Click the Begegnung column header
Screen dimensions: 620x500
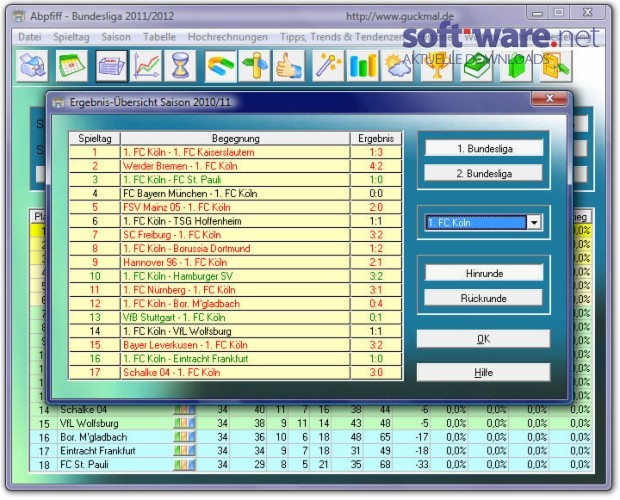pyautogui.click(x=236, y=138)
